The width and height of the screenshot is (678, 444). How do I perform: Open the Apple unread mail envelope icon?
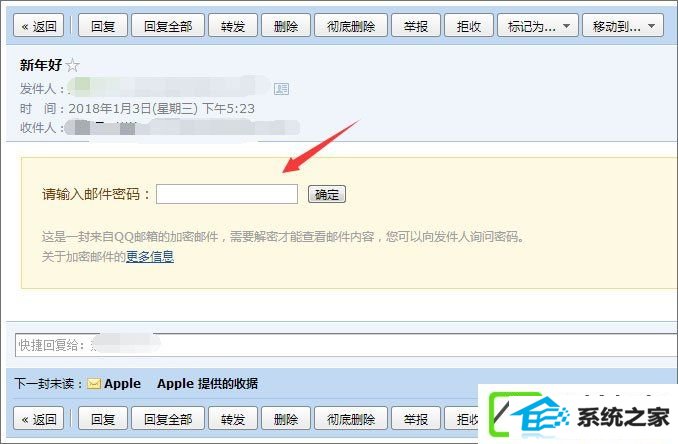tap(94, 383)
